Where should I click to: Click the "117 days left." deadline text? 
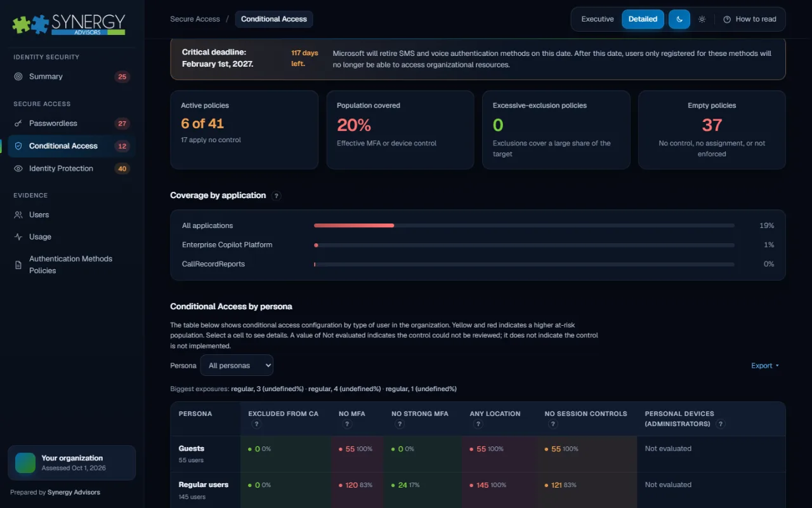(304, 58)
